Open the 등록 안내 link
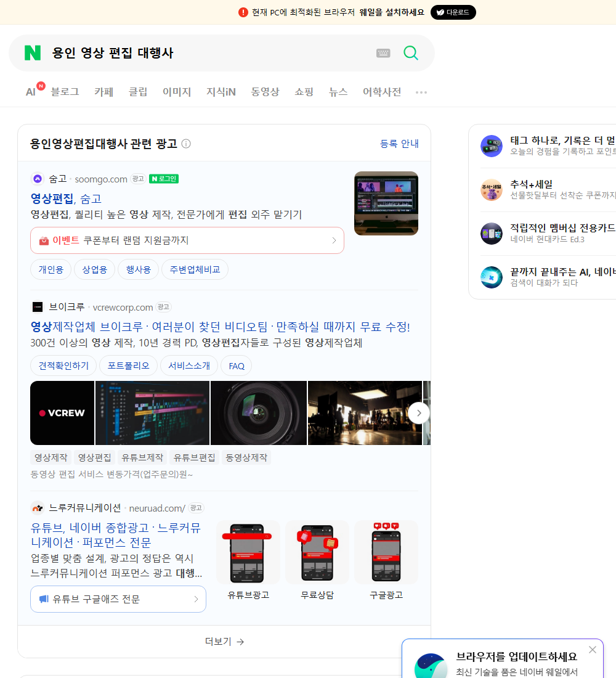 point(399,144)
